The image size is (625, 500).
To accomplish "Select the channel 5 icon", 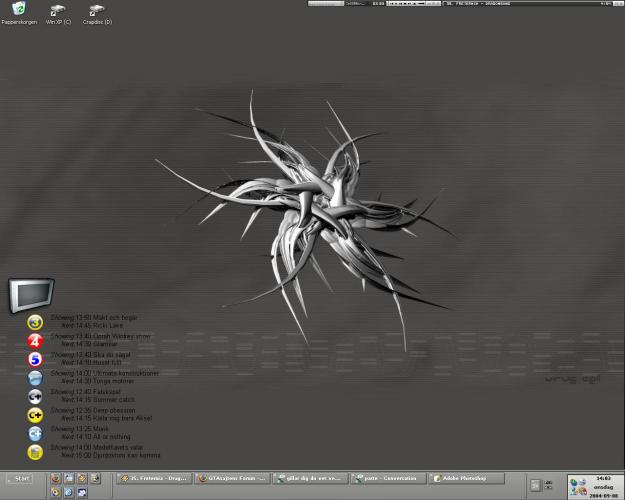I will tap(35, 358).
